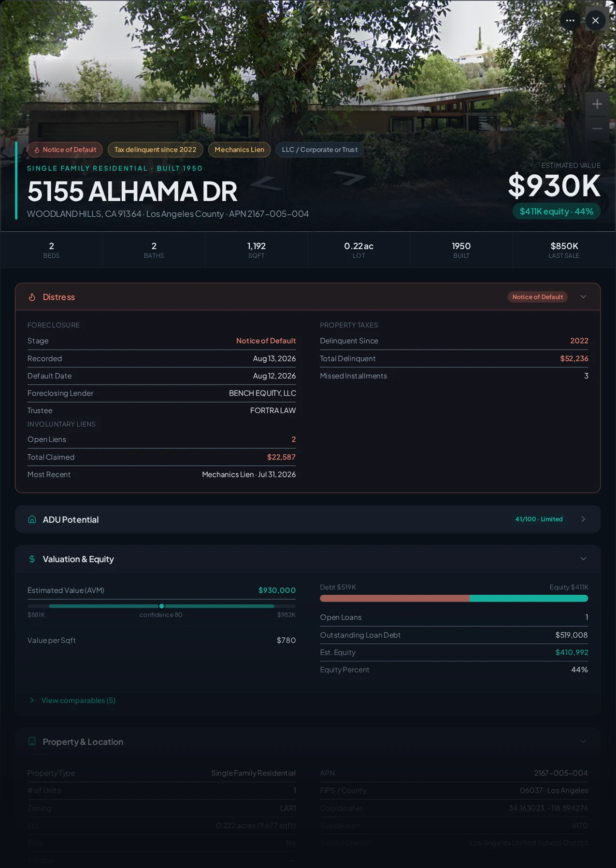Screen dimensions: 616x868
Task: Click the Outstanding Loan Debt $519,008
Action: [x=572, y=635]
